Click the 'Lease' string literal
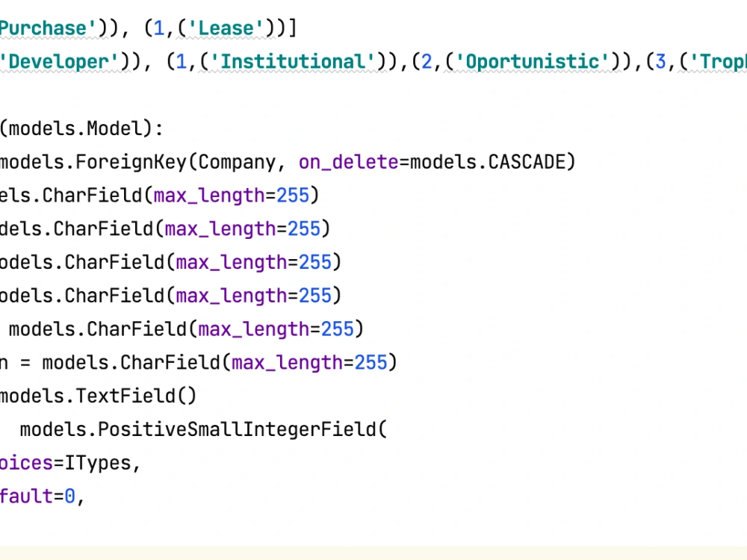This screenshot has width=747, height=560. tap(226, 28)
